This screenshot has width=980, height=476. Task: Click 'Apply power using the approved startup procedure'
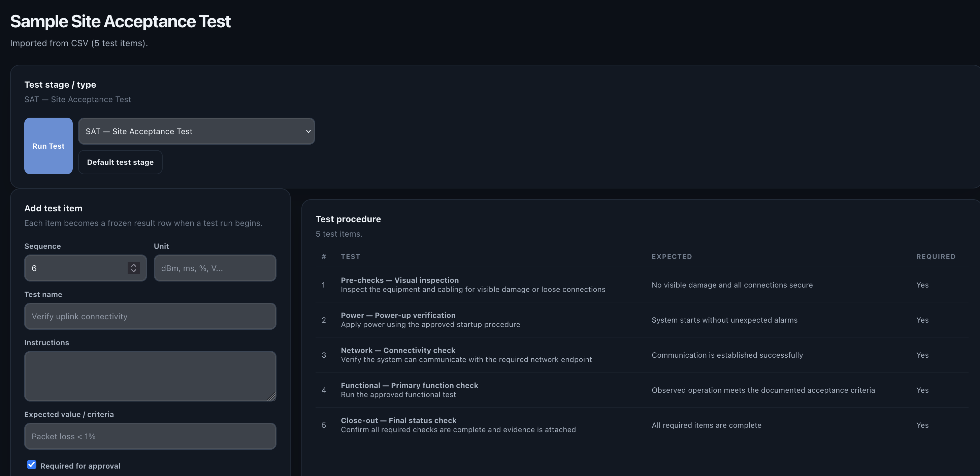pyautogui.click(x=430, y=324)
